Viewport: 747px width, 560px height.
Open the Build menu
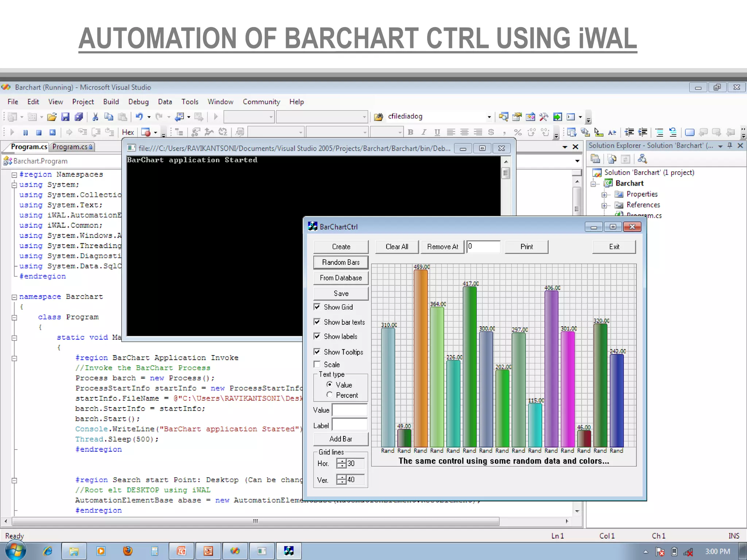(x=111, y=102)
